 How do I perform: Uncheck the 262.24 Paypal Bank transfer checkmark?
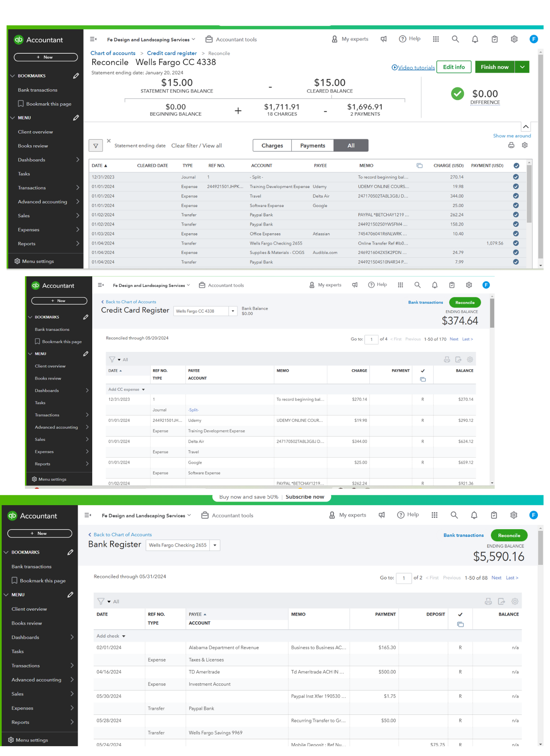click(x=516, y=215)
